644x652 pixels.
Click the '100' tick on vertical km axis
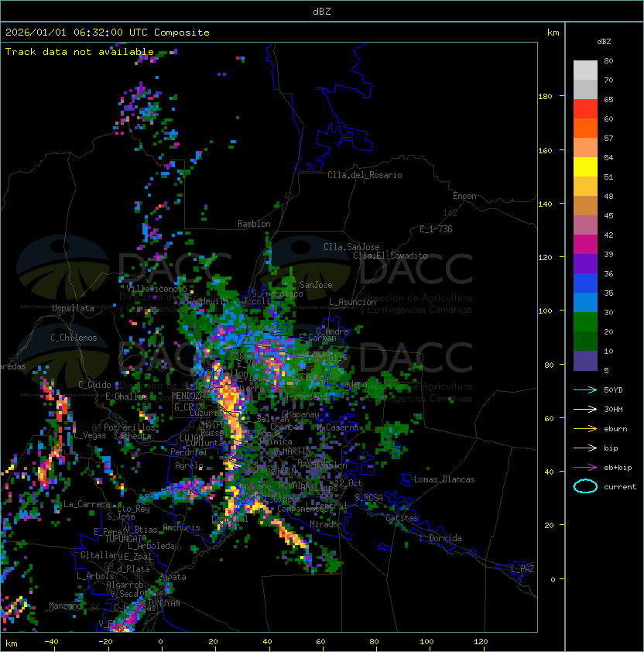coord(545,311)
